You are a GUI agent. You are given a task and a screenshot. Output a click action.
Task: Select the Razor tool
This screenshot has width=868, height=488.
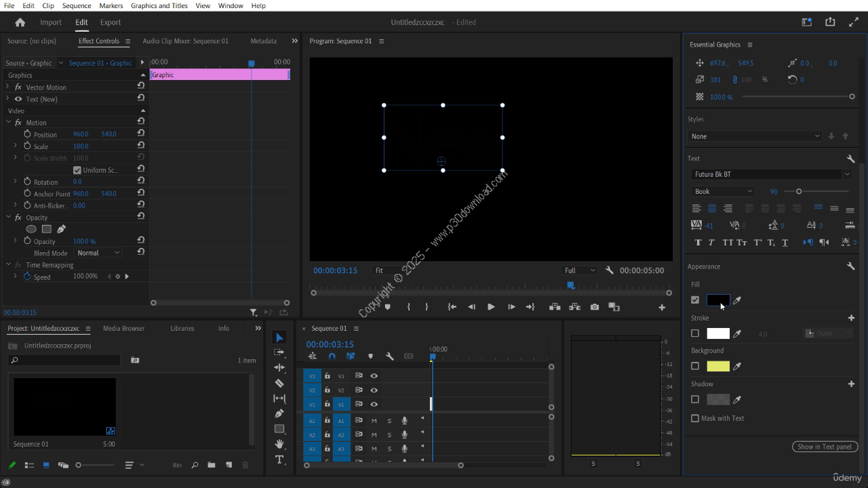(279, 383)
